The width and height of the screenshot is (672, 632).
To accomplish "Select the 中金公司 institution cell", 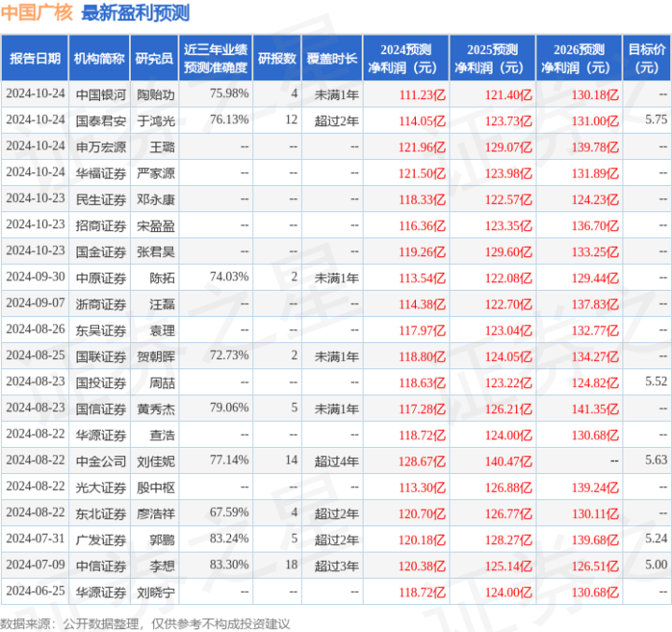I will tap(101, 461).
